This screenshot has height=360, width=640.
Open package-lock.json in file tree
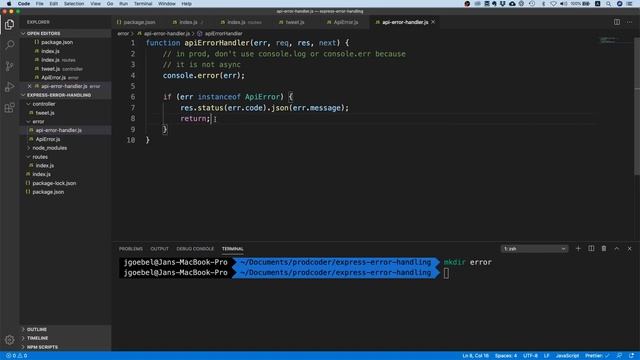pos(54,183)
